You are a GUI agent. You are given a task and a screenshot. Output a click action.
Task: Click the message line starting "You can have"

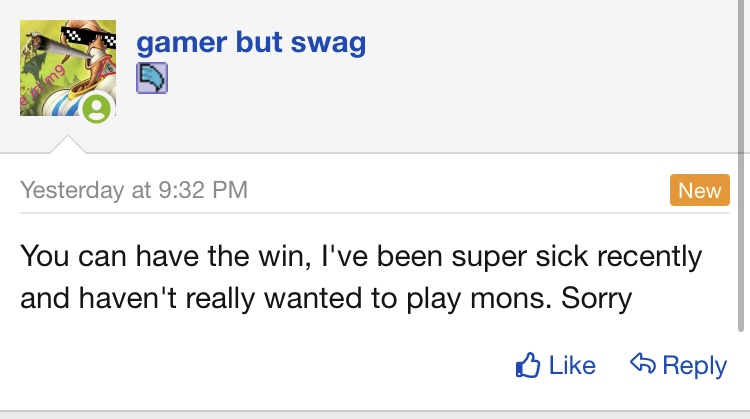pyautogui.click(x=360, y=256)
